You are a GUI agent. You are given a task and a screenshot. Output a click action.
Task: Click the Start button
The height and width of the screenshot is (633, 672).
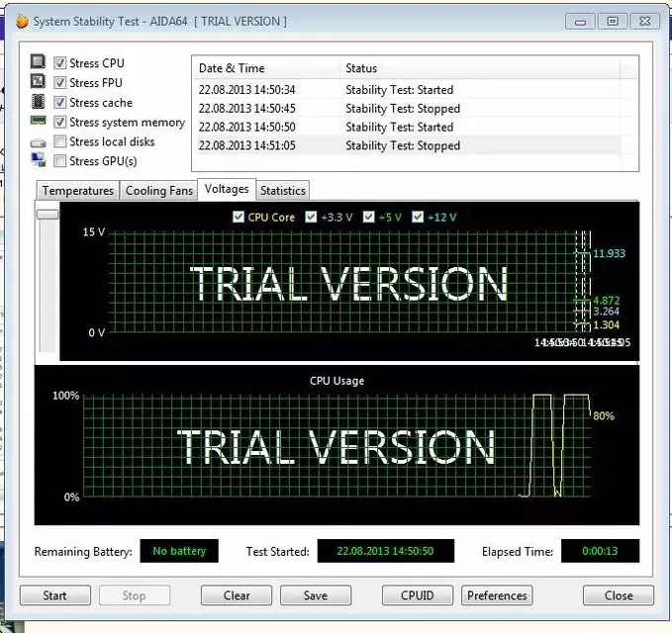(55, 595)
